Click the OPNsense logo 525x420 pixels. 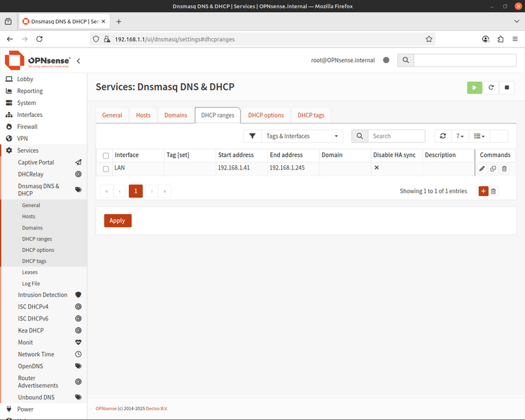tap(38, 60)
